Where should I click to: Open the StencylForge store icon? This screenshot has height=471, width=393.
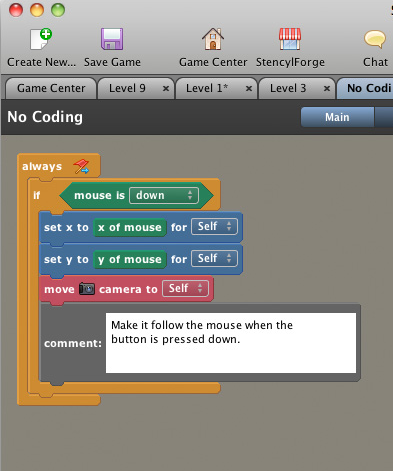coord(290,39)
